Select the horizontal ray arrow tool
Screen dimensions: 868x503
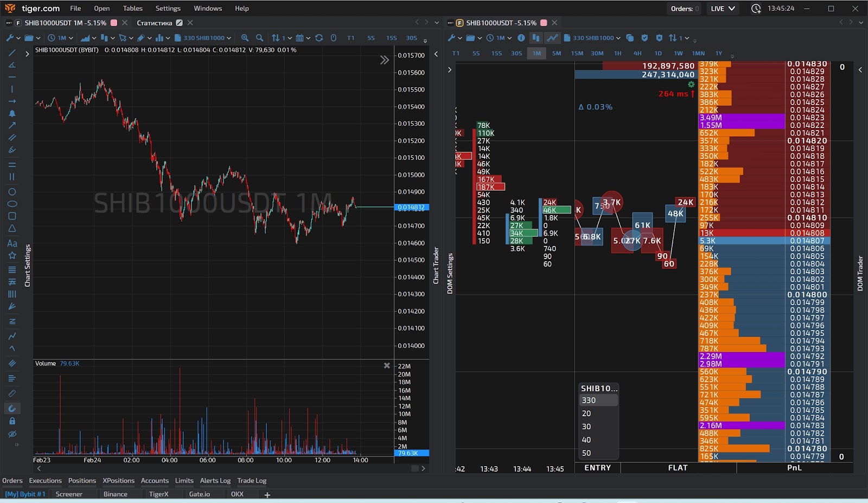coord(12,101)
